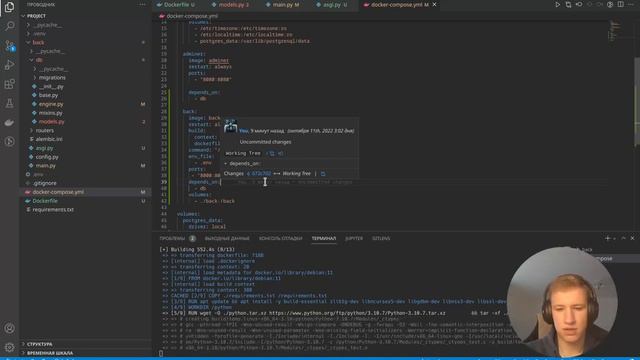This screenshot has width=640, height=360.
Task: Open base.py in explorer
Action: (x=48, y=95)
